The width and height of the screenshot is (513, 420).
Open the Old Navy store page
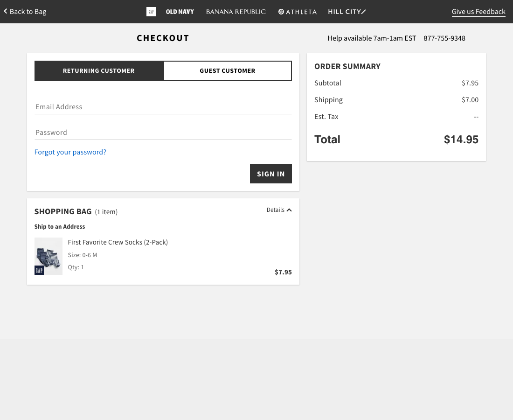coord(180,12)
